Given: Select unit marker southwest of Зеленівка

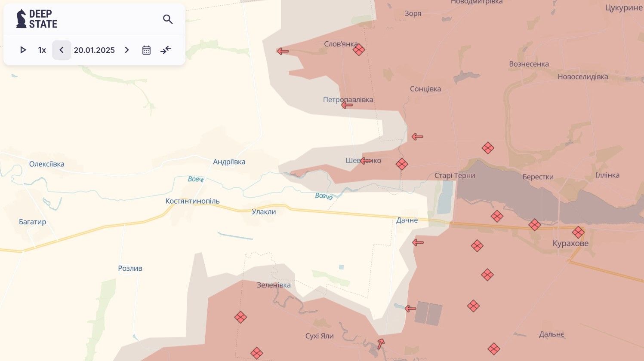Looking at the screenshot, I should [240, 318].
